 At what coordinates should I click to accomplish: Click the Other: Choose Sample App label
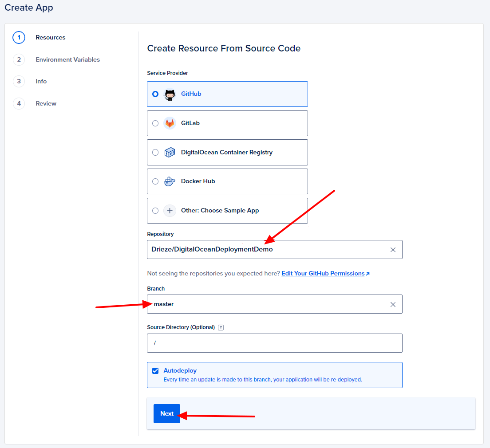pos(220,211)
